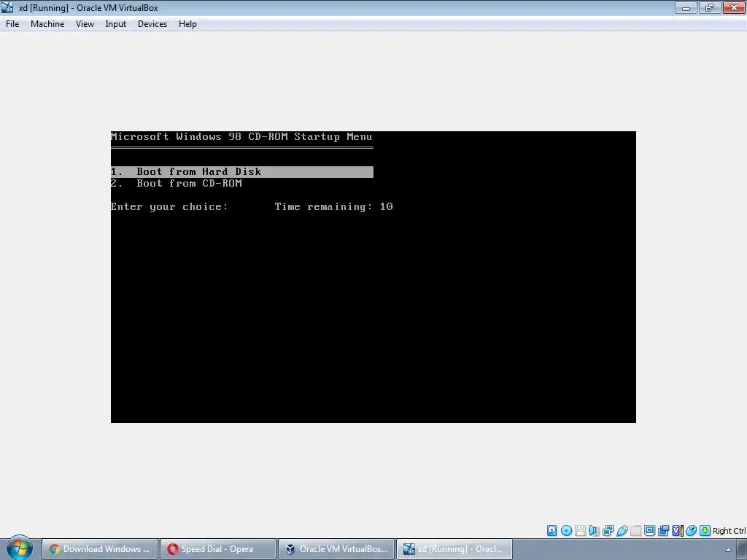The height and width of the screenshot is (560, 747).
Task: Show hidden system tray icons arrow
Action: [x=728, y=550]
